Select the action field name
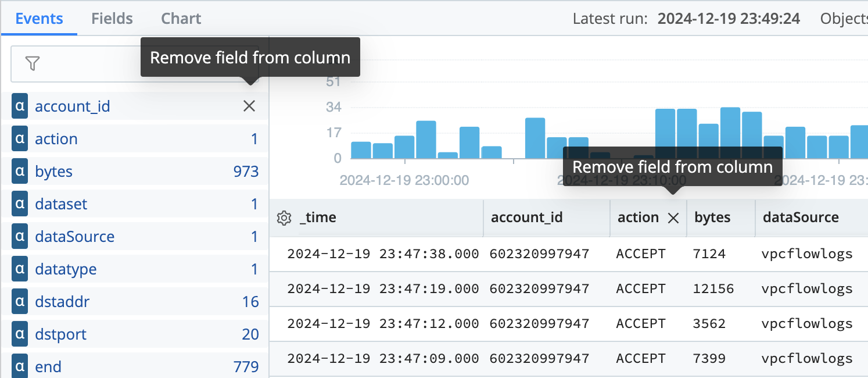The image size is (868, 378). pyautogui.click(x=56, y=139)
